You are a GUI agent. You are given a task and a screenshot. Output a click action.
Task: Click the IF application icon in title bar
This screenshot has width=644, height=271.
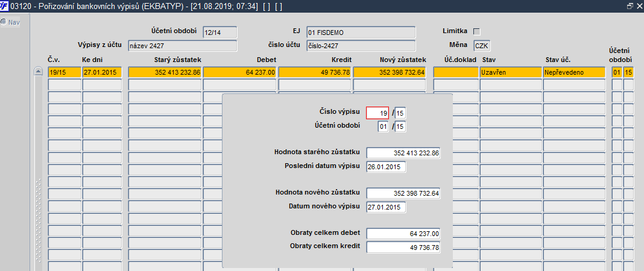tap(4, 6)
